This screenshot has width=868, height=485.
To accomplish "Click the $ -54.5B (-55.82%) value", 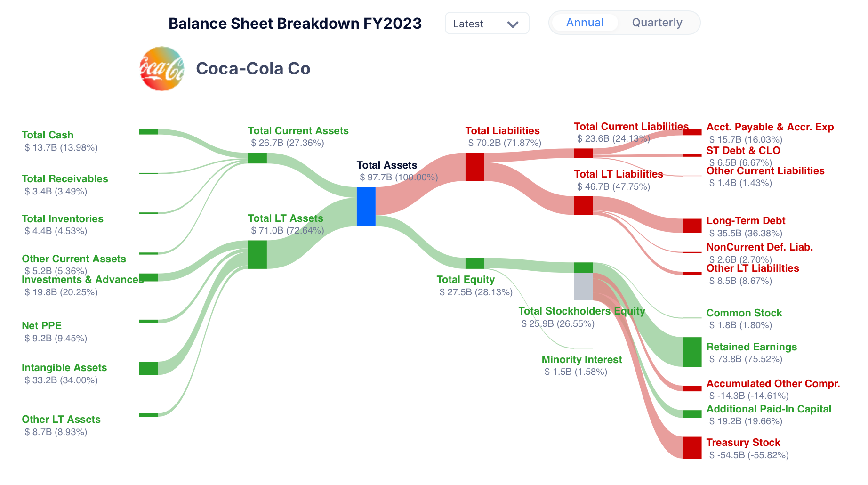I will 749,455.
